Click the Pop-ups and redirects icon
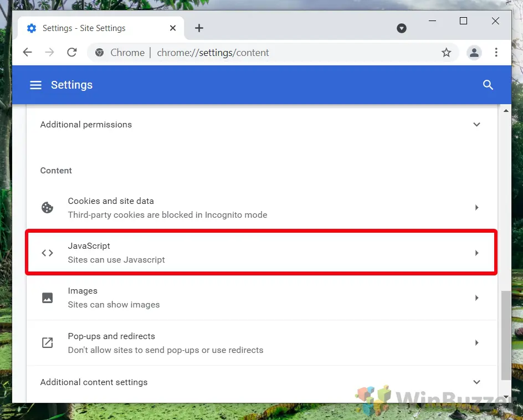The height and width of the screenshot is (420, 523). pyautogui.click(x=48, y=343)
